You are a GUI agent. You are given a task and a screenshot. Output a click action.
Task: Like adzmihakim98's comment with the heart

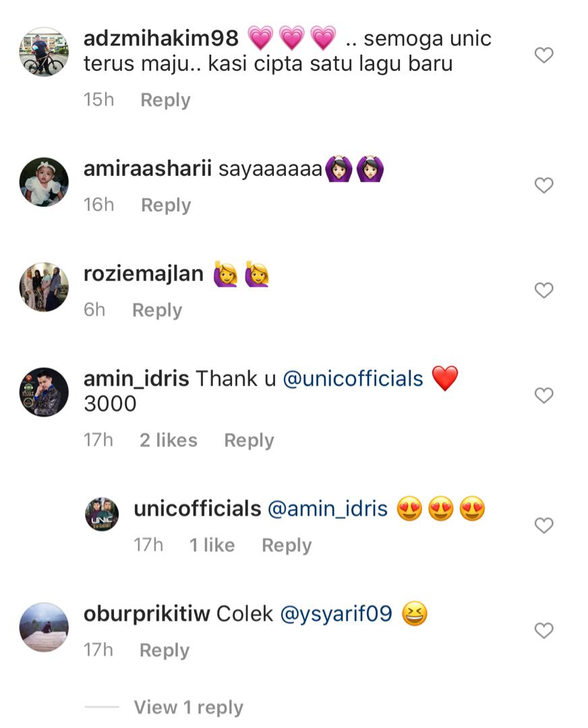[x=543, y=55]
